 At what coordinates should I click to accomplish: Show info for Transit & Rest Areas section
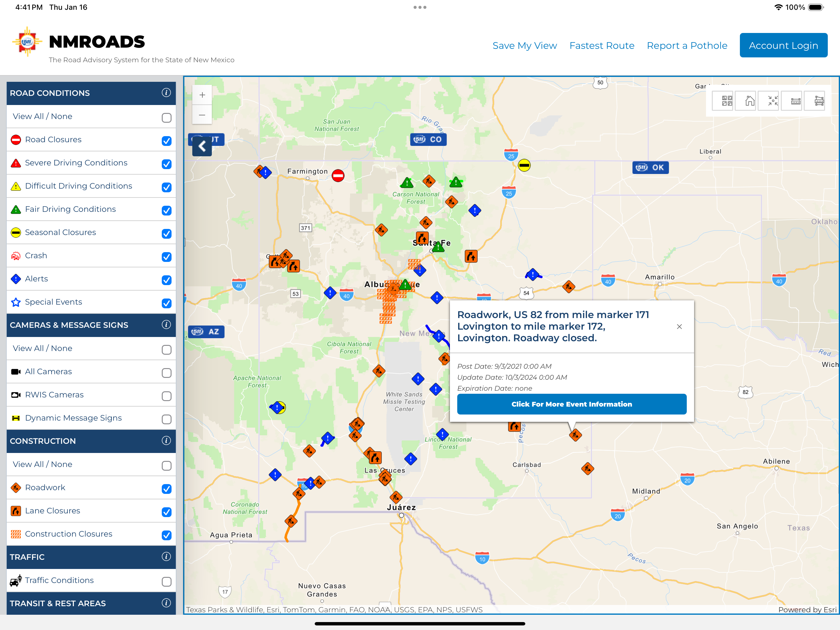coord(166,603)
